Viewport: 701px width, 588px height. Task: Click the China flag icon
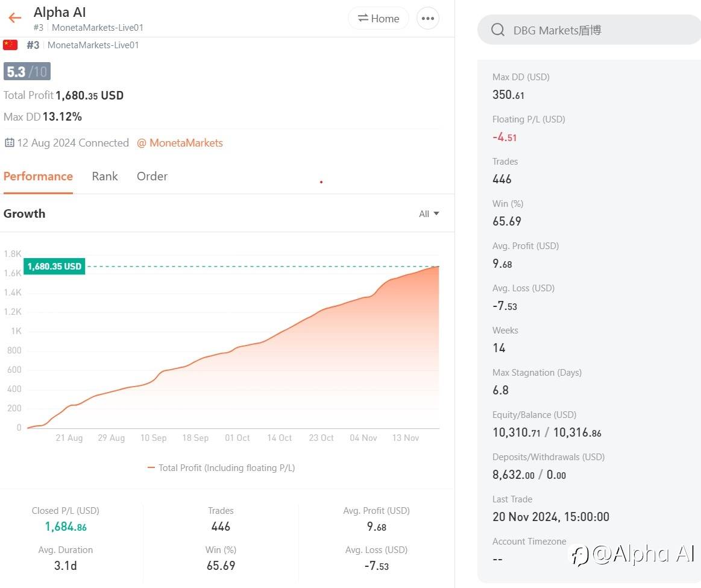coord(10,45)
